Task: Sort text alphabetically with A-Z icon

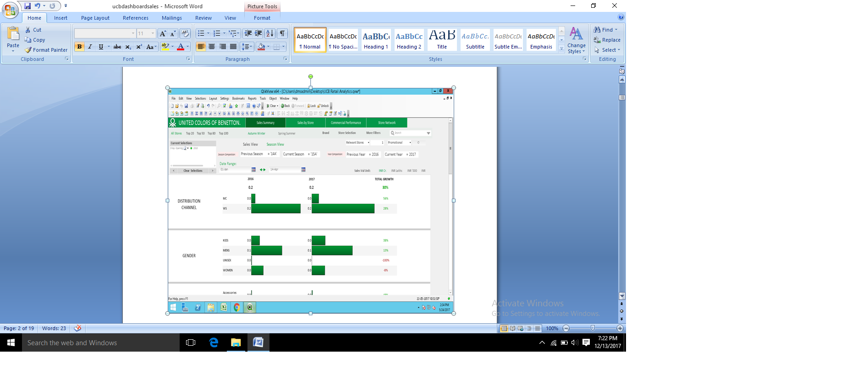Action: [x=270, y=33]
